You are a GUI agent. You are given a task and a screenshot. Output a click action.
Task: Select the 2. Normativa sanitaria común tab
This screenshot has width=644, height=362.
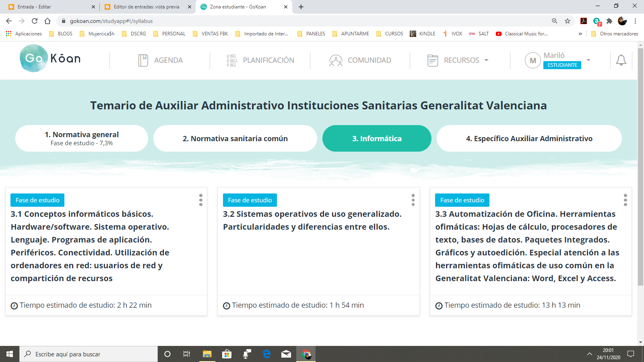pyautogui.click(x=235, y=138)
